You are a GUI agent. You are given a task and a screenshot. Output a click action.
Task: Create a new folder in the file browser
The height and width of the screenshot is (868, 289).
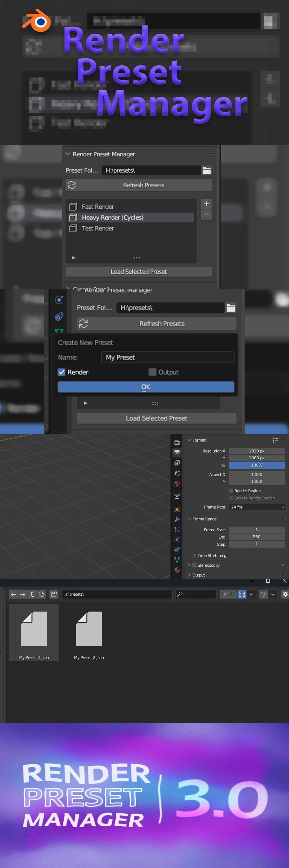(x=54, y=594)
